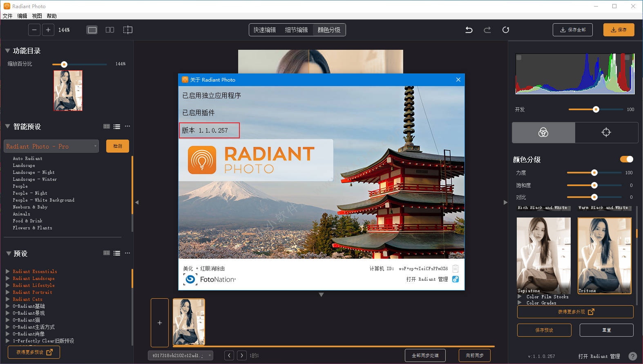This screenshot has width=643, height=364.
Task: Switch lower presets panel to grid view
Action: point(107,253)
